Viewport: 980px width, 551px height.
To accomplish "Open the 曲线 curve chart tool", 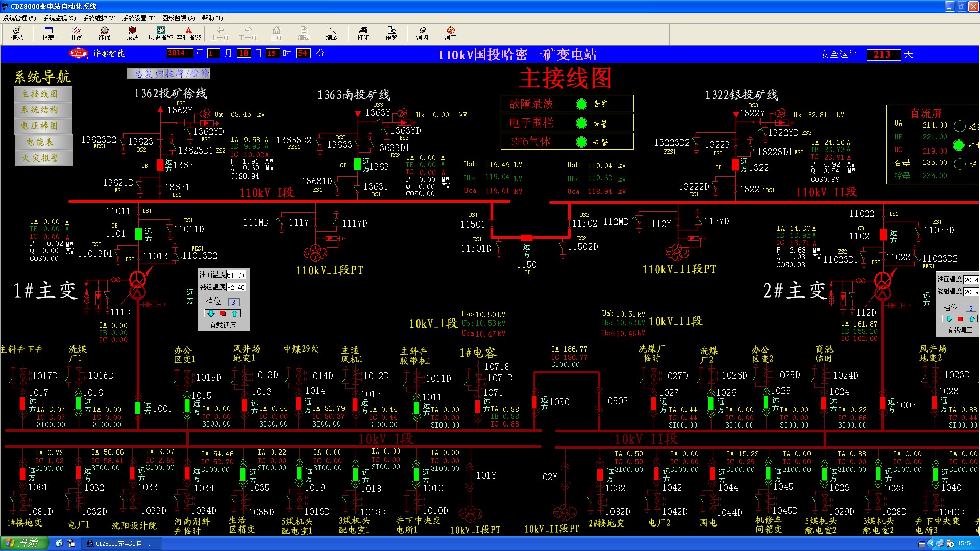I will (77, 33).
